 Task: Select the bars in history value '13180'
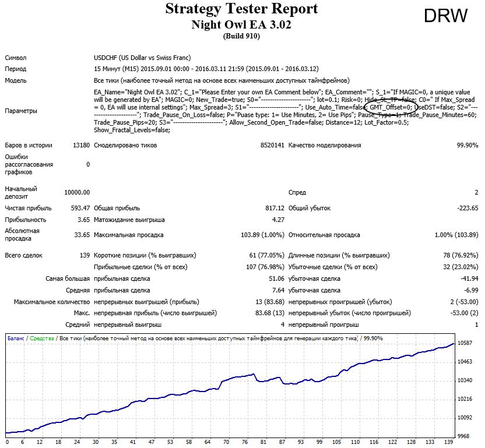click(x=82, y=145)
